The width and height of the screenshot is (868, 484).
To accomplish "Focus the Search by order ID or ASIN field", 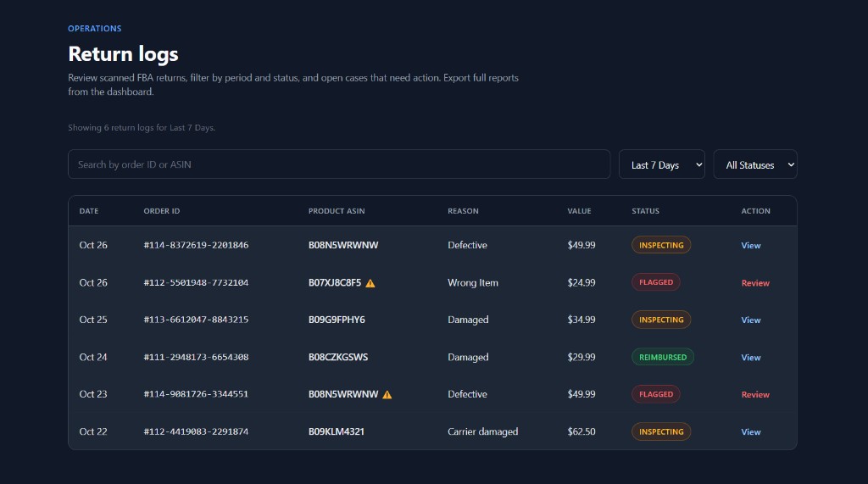I will point(339,164).
